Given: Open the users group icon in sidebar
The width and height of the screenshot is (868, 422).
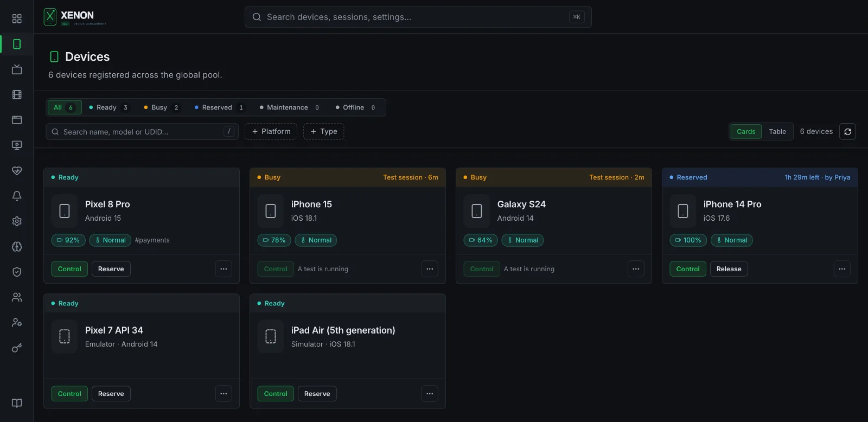Looking at the screenshot, I should (x=17, y=297).
